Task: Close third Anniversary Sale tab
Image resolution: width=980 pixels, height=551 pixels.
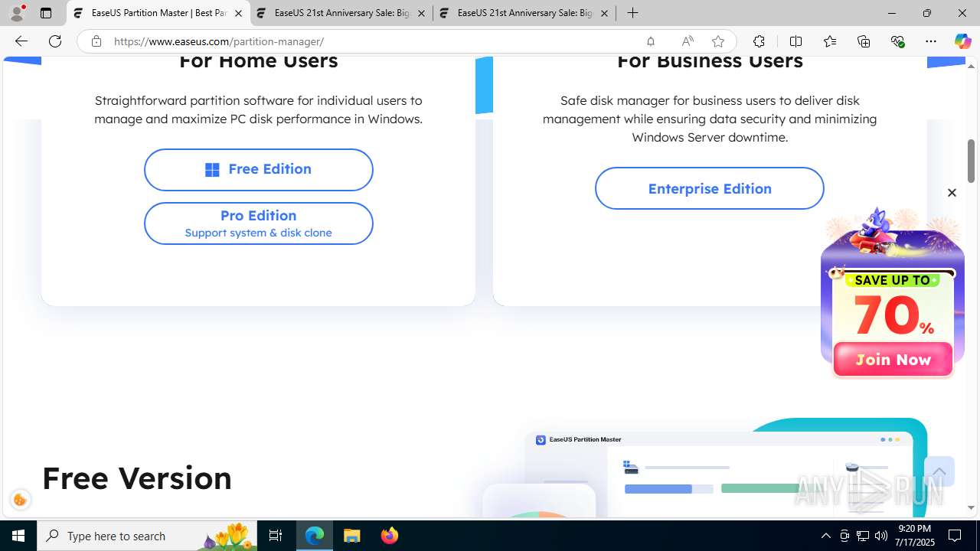Action: 604,14
